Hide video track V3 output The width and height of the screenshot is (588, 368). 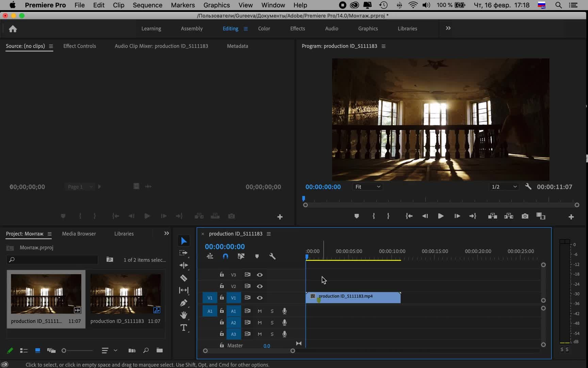pos(260,275)
